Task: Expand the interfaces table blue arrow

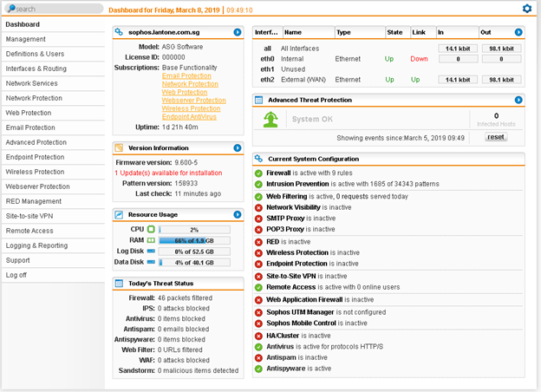Action: point(518,32)
